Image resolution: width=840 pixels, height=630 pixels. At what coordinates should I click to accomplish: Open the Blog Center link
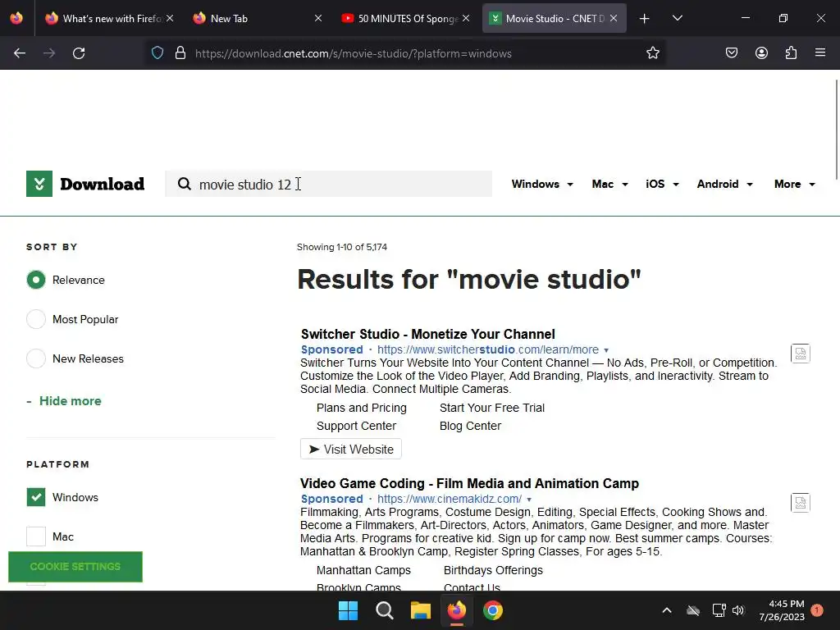pos(470,426)
